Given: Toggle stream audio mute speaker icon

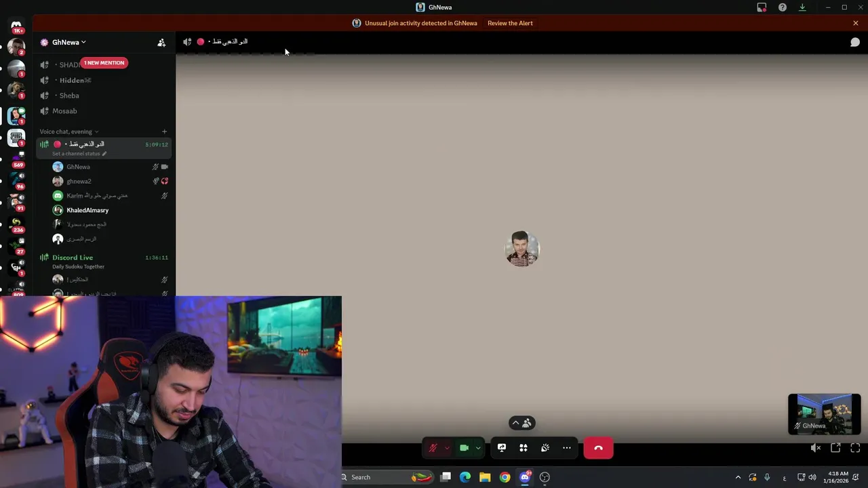Looking at the screenshot, I should pos(816,448).
